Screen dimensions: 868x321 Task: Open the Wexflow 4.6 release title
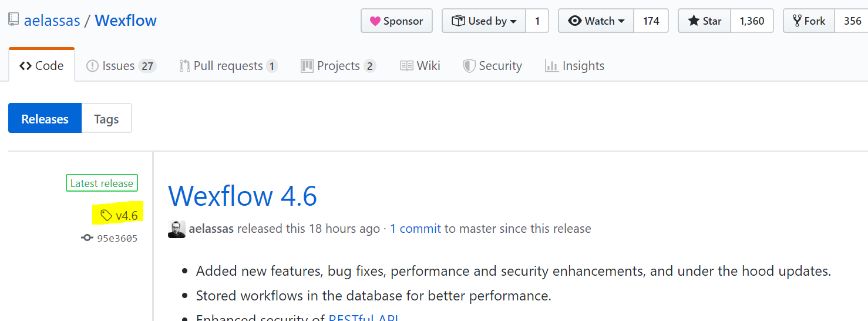(x=242, y=196)
